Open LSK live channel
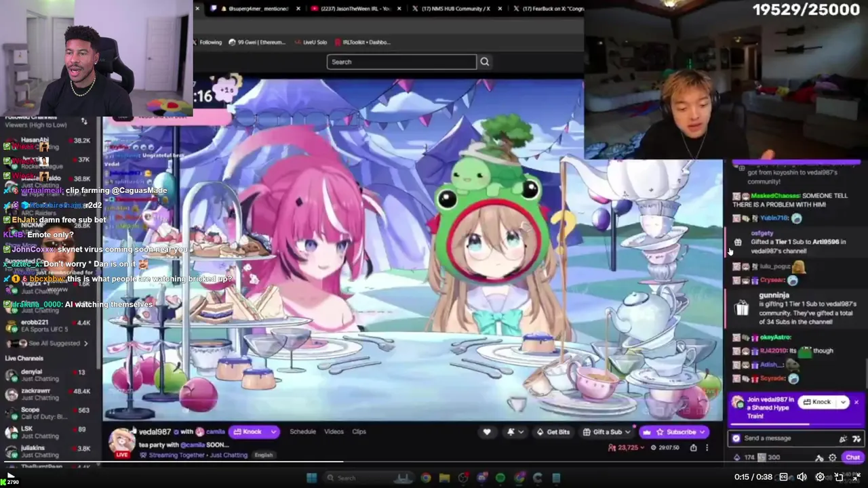This screenshot has height=488, width=868. point(47,432)
